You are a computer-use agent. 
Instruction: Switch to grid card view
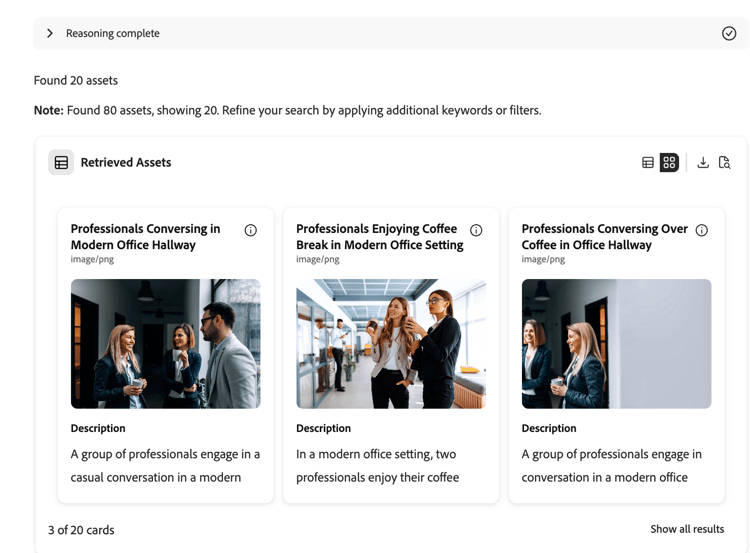pos(669,163)
